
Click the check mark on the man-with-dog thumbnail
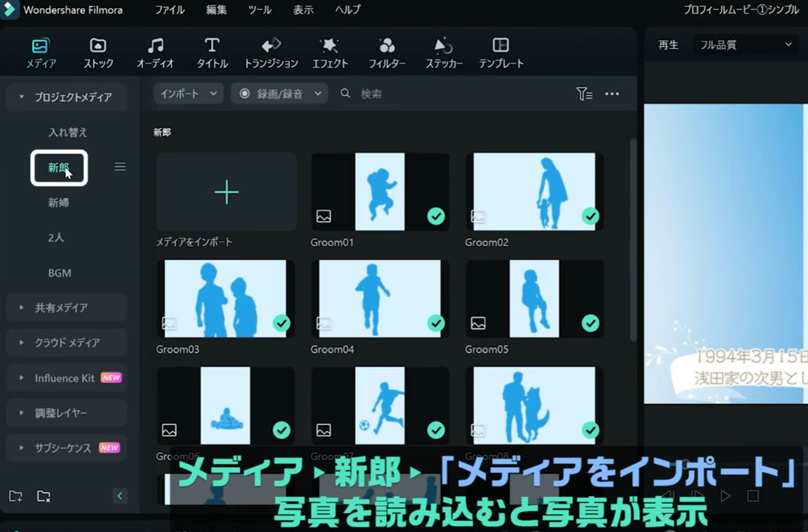click(591, 430)
